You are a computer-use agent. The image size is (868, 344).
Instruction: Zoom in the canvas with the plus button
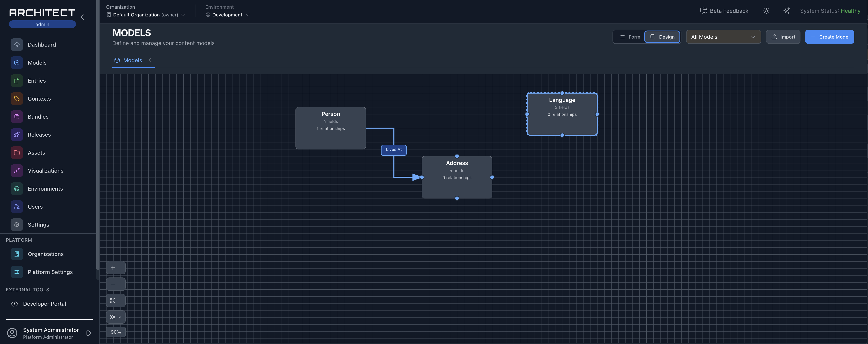tap(115, 267)
